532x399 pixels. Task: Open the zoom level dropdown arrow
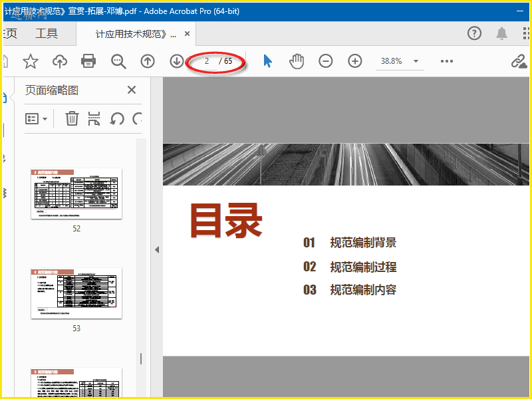coord(416,61)
